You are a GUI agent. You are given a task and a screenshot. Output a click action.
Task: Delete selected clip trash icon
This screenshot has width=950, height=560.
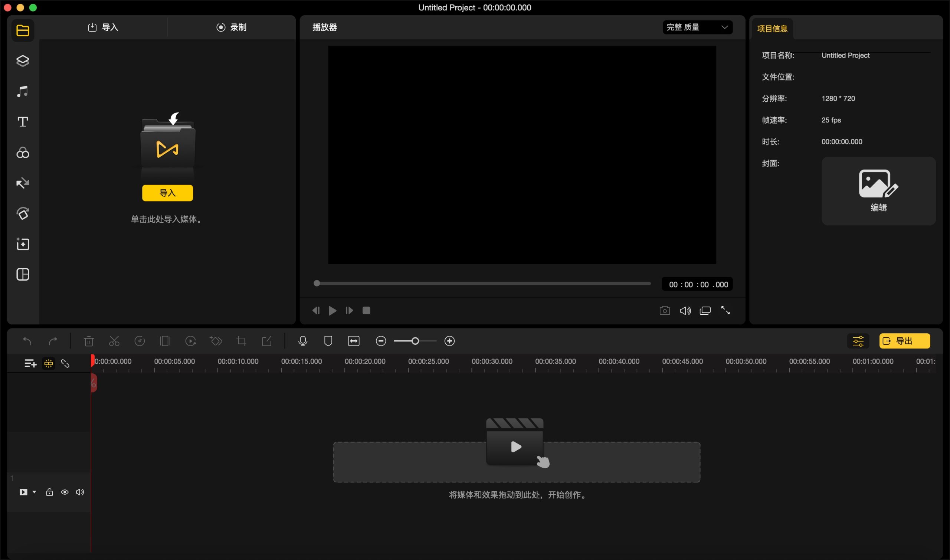coord(89,341)
